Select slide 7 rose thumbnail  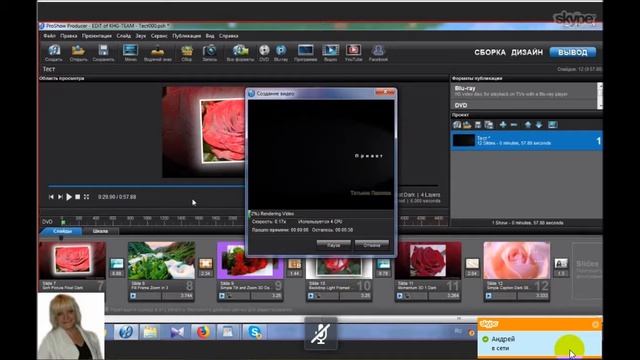72,260
